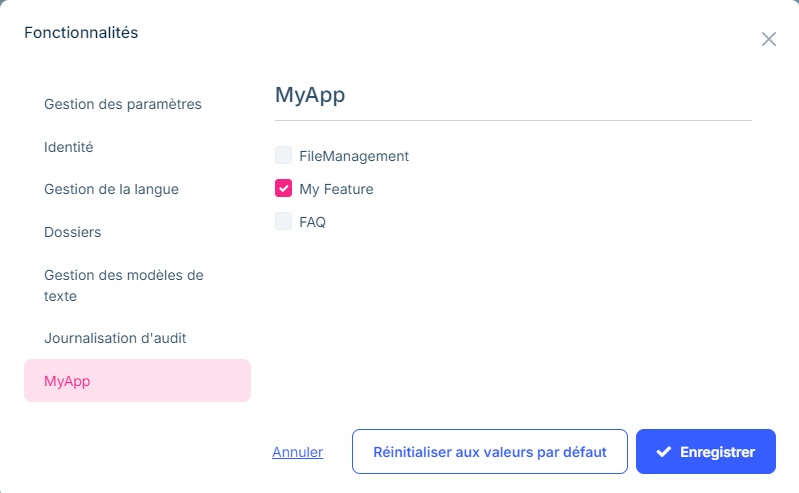Switch to the Identité section
Screen dimensions: 799x493
coord(69,147)
